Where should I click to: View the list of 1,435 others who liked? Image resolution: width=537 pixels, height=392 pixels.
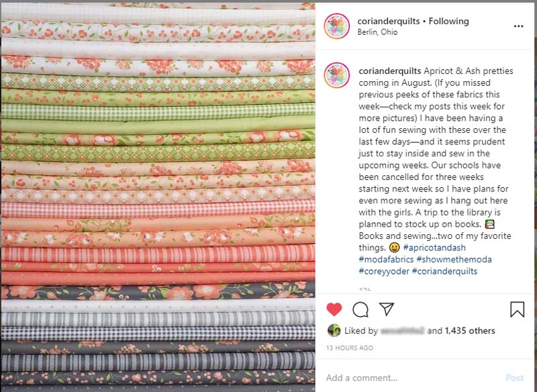tap(470, 331)
